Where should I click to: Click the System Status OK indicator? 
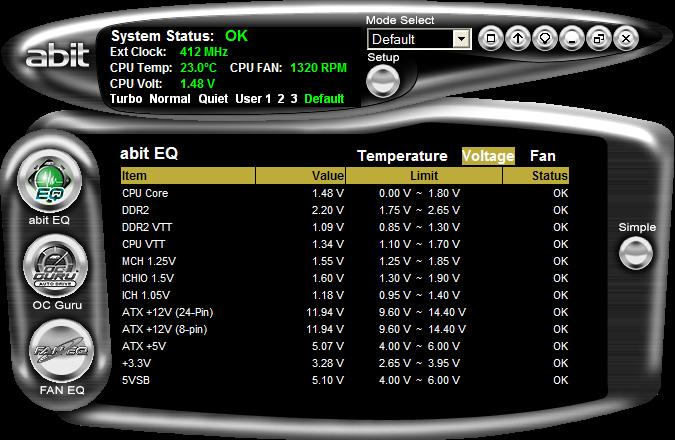pyautogui.click(x=236, y=35)
